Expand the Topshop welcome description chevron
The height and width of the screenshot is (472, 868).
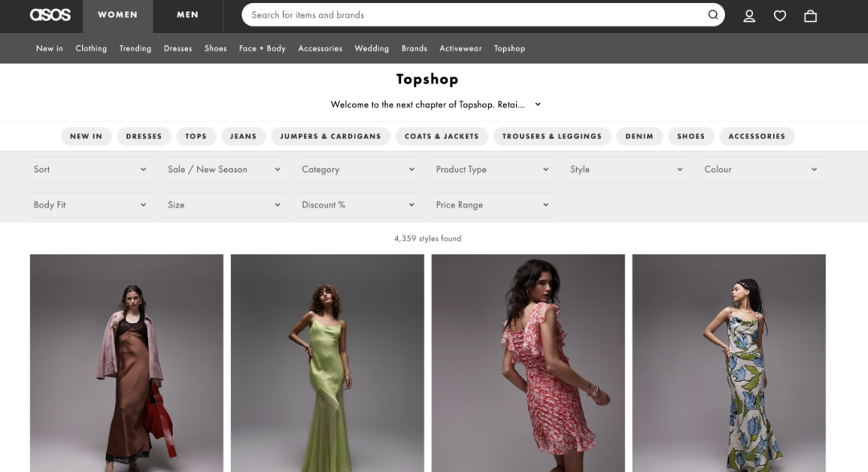pos(538,105)
